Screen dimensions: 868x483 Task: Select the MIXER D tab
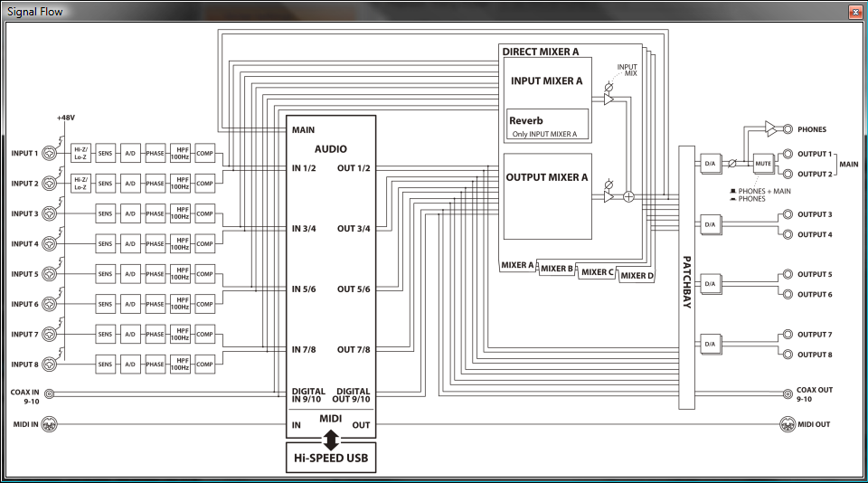tap(637, 276)
